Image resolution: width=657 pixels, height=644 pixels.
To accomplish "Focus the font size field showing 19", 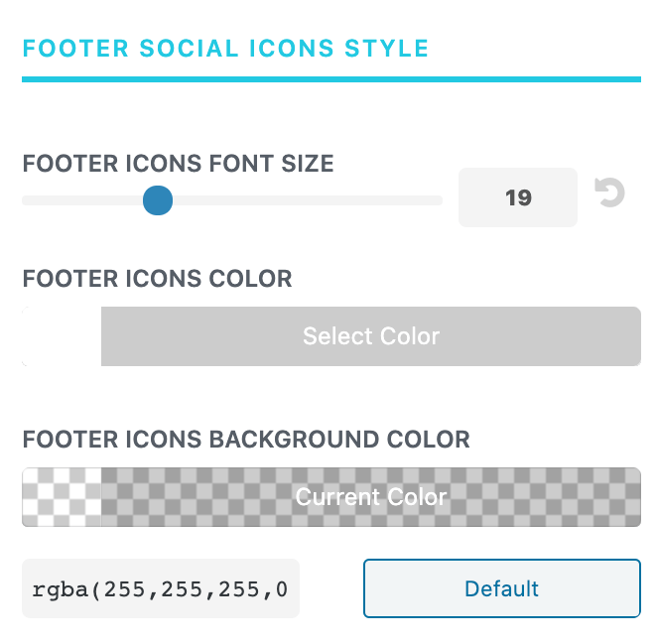I will click(x=518, y=197).
